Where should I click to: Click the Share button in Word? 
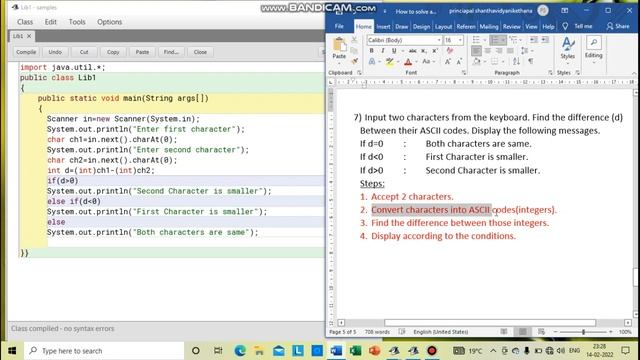[618, 27]
